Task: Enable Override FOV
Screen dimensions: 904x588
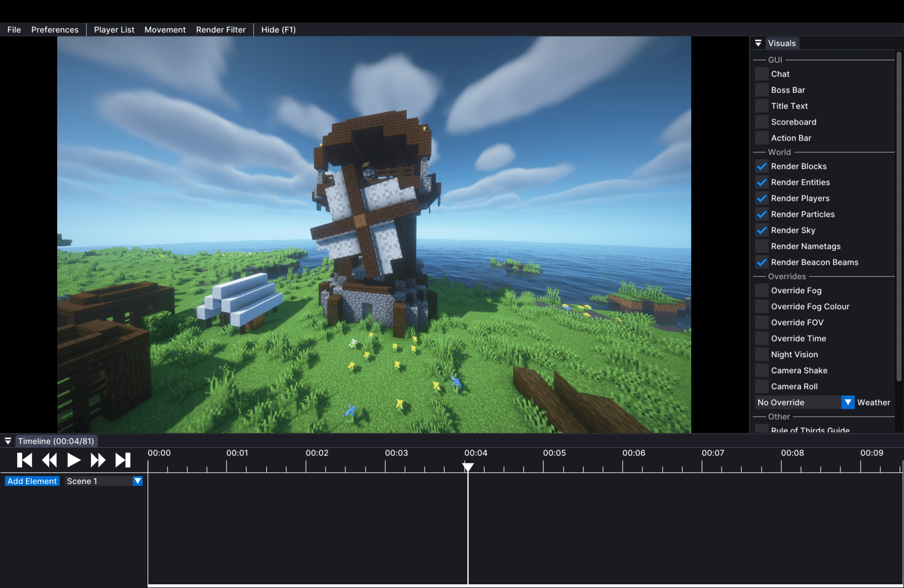Action: tap(762, 323)
